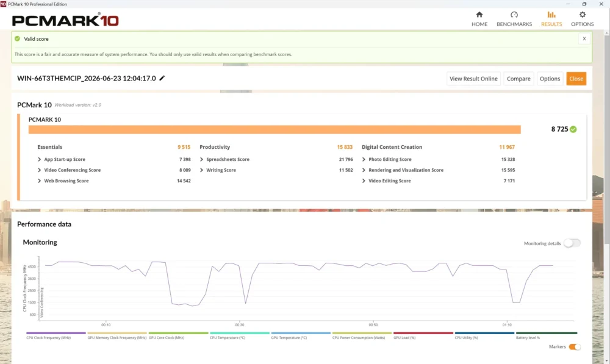
Task: Expand Rendering and Visualization Score
Action: click(x=364, y=170)
